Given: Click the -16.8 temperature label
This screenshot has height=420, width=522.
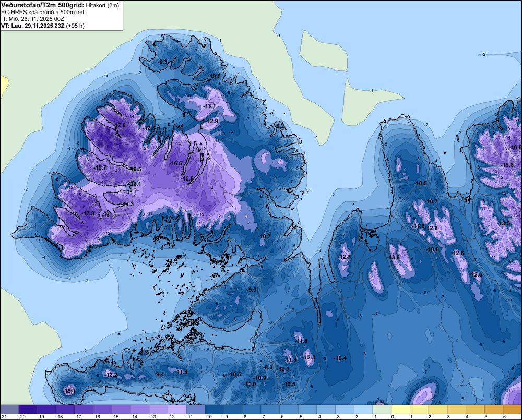Looking at the screenshot, I should click(x=516, y=147).
